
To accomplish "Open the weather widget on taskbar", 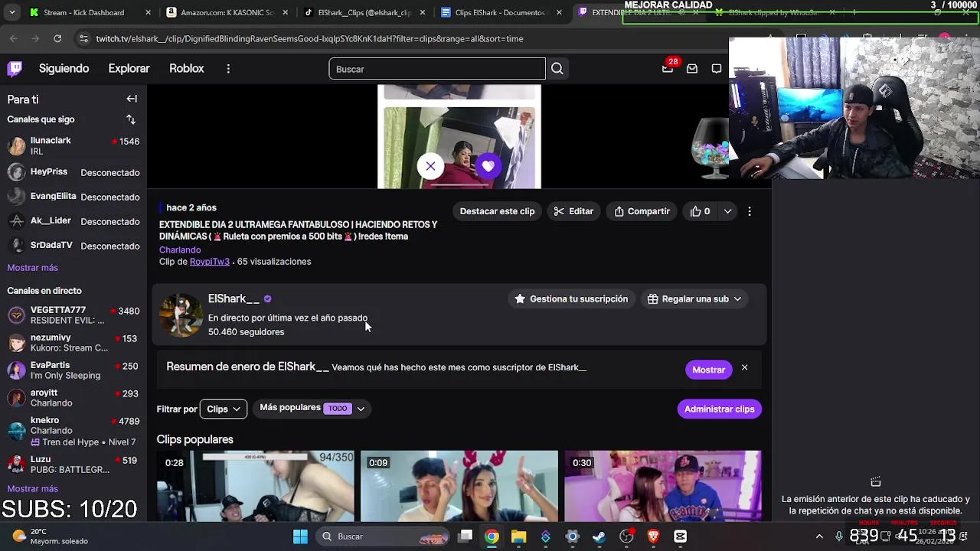I will [x=51, y=536].
